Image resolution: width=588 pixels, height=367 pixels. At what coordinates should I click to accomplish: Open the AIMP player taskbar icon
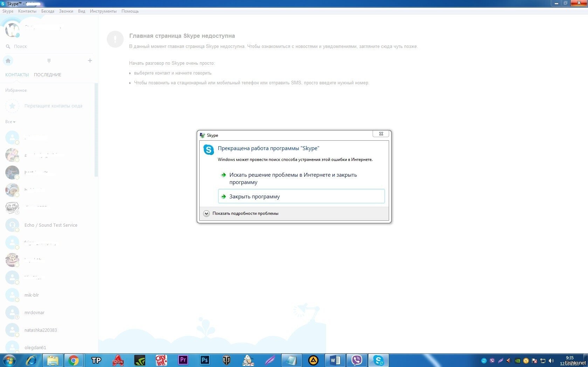point(313,360)
